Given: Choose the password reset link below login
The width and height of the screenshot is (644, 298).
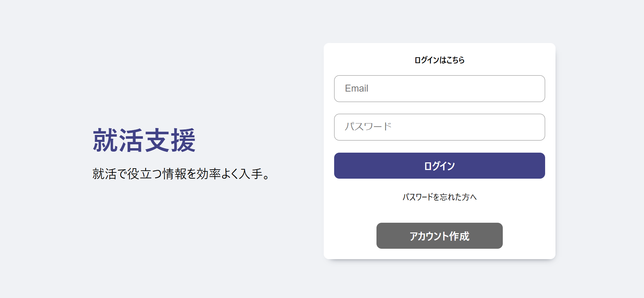Looking at the screenshot, I should pyautogui.click(x=439, y=197).
